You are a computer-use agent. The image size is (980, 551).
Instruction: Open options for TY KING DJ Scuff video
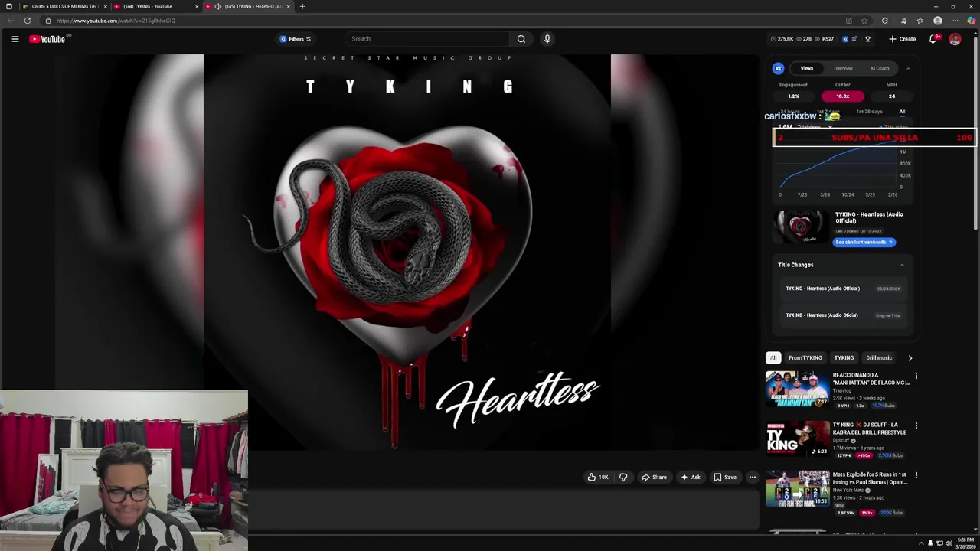click(x=916, y=425)
